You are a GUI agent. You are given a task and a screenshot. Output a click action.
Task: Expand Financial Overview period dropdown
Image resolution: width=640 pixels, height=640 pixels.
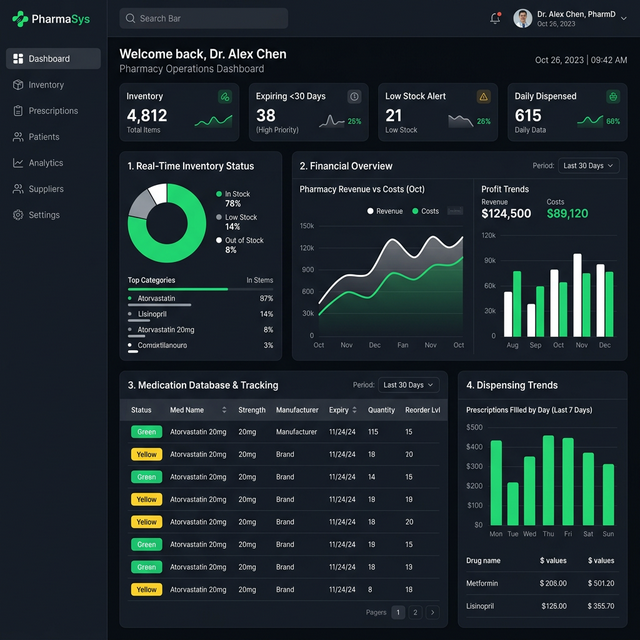point(588,166)
